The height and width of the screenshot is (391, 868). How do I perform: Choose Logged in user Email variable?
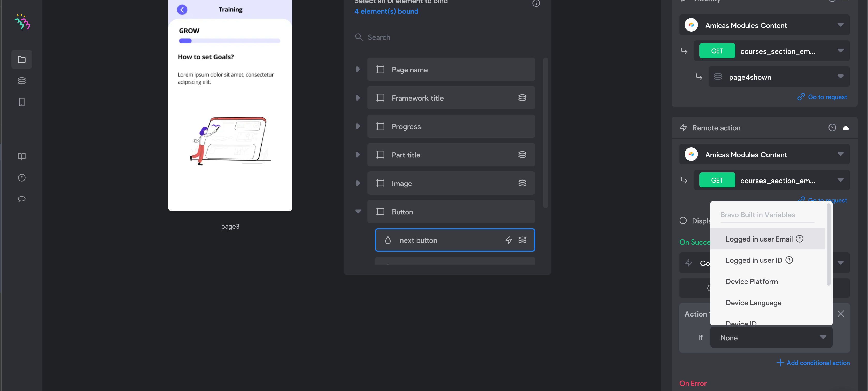pyautogui.click(x=767, y=239)
